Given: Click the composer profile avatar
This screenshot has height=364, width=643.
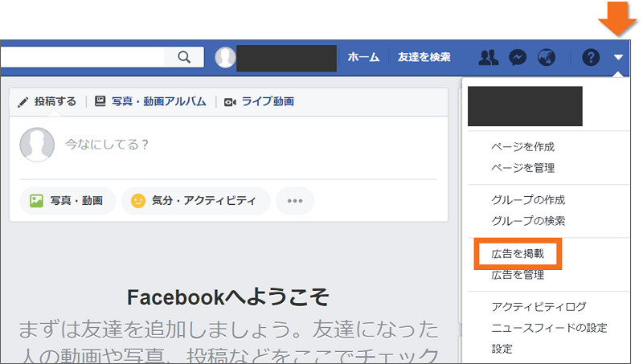Looking at the screenshot, I should tap(37, 145).
